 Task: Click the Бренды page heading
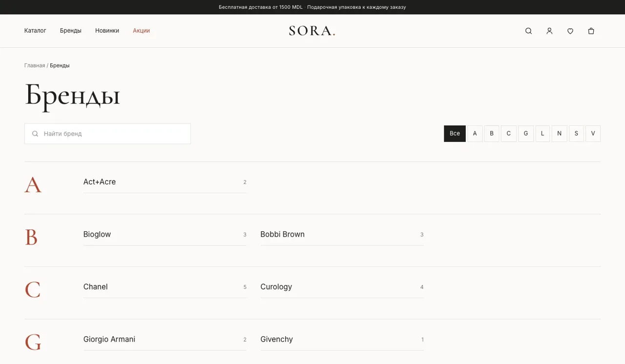(x=72, y=96)
